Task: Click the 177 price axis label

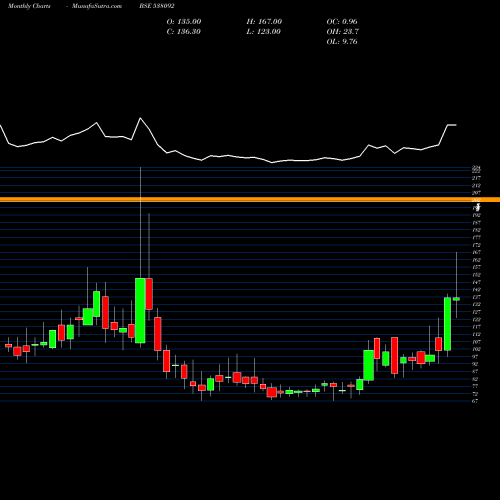Action: click(476, 238)
